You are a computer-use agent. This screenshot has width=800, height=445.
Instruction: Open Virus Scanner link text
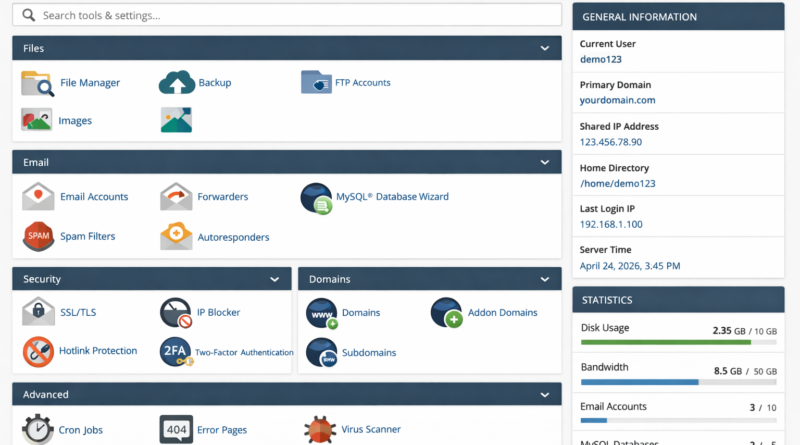coord(371,429)
